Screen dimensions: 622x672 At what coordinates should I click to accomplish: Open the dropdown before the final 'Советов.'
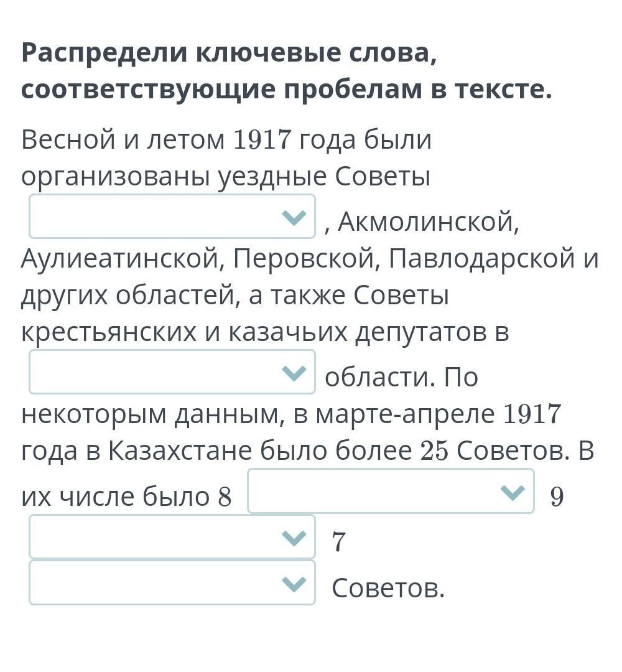tap(172, 583)
